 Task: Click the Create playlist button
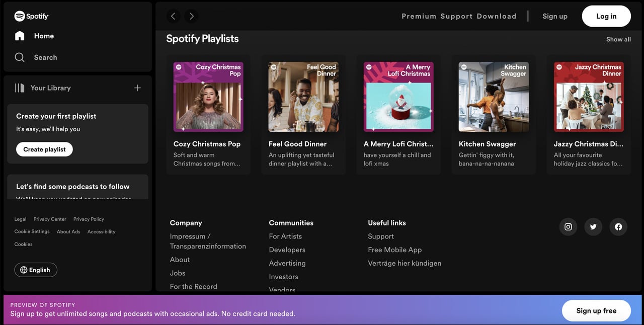44,149
